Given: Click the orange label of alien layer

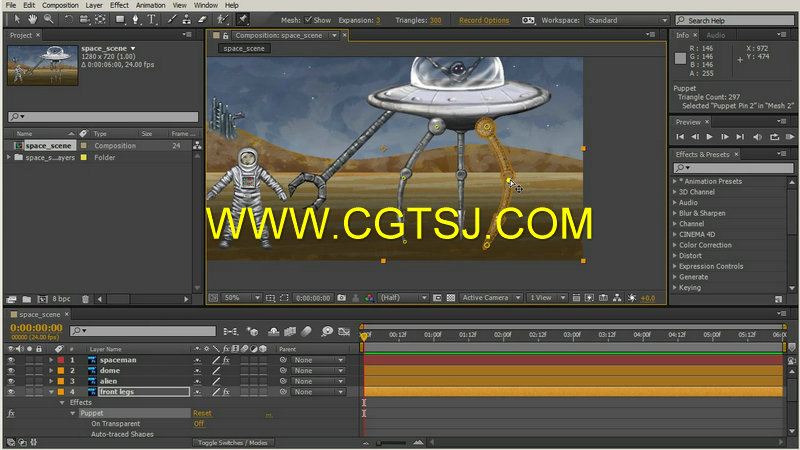Looking at the screenshot, I should pos(61,382).
